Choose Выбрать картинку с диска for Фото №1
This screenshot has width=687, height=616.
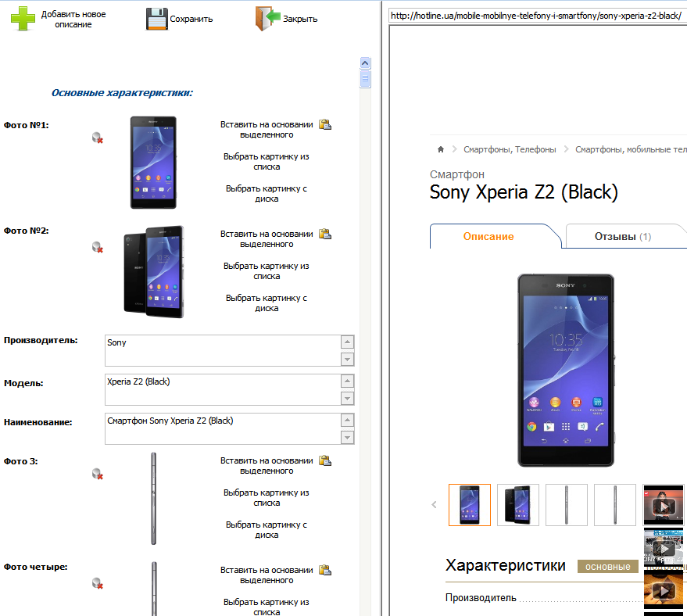(x=267, y=194)
